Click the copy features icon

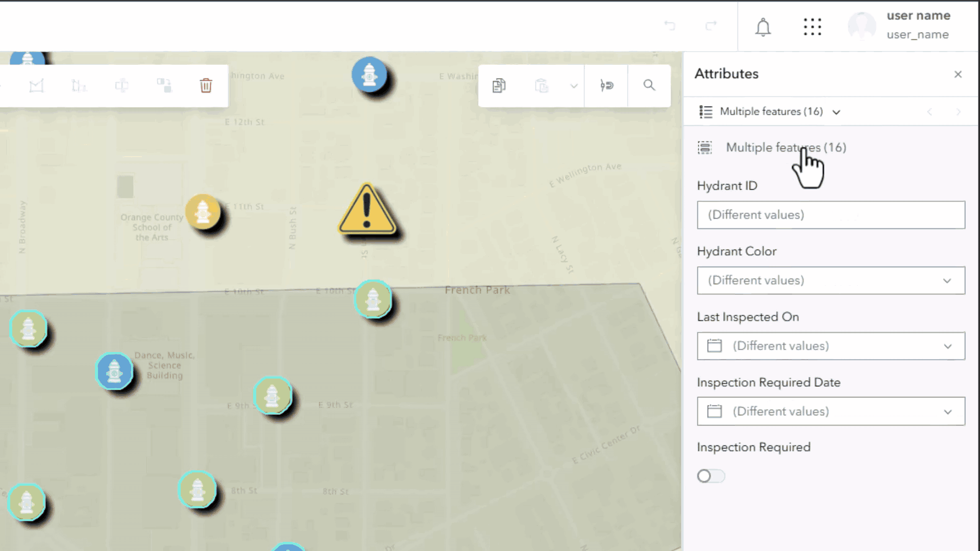click(x=499, y=85)
